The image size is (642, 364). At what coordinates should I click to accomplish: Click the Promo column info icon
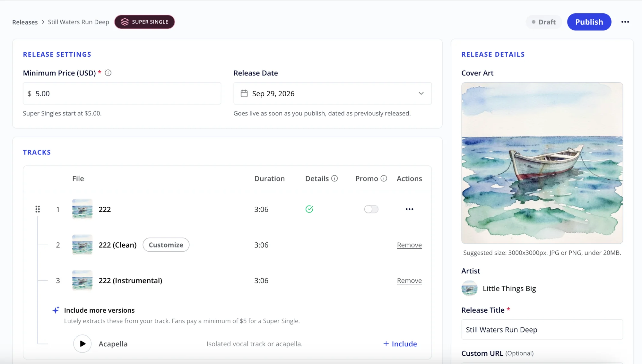coord(384,178)
